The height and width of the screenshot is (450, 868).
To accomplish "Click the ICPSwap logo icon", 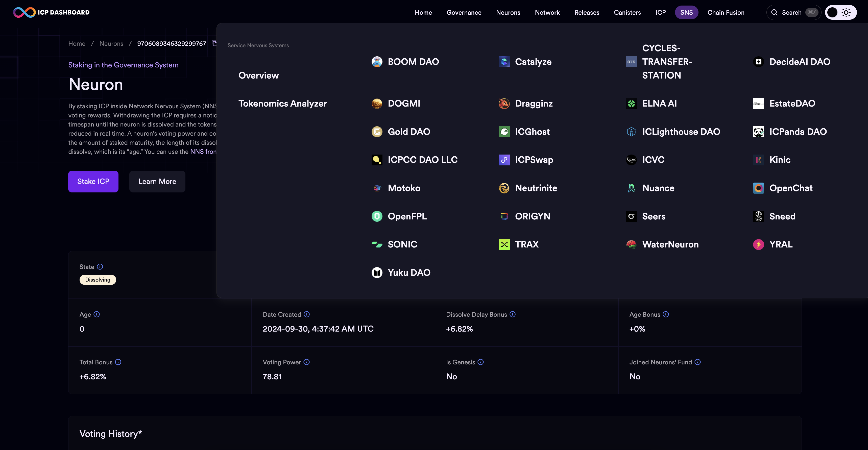I will tap(504, 160).
